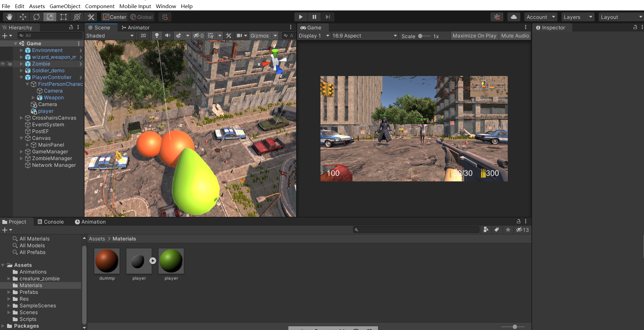Open the Layers dropdown

578,17
